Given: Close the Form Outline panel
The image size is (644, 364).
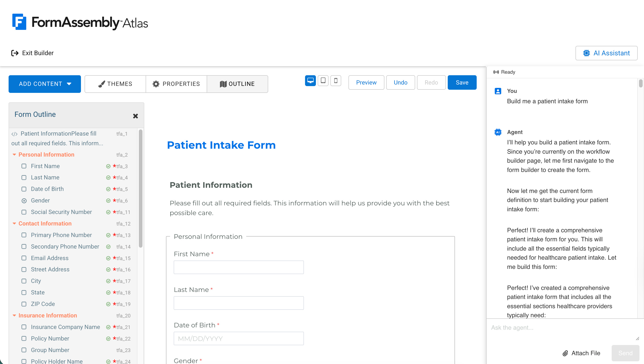Looking at the screenshot, I should (x=135, y=116).
